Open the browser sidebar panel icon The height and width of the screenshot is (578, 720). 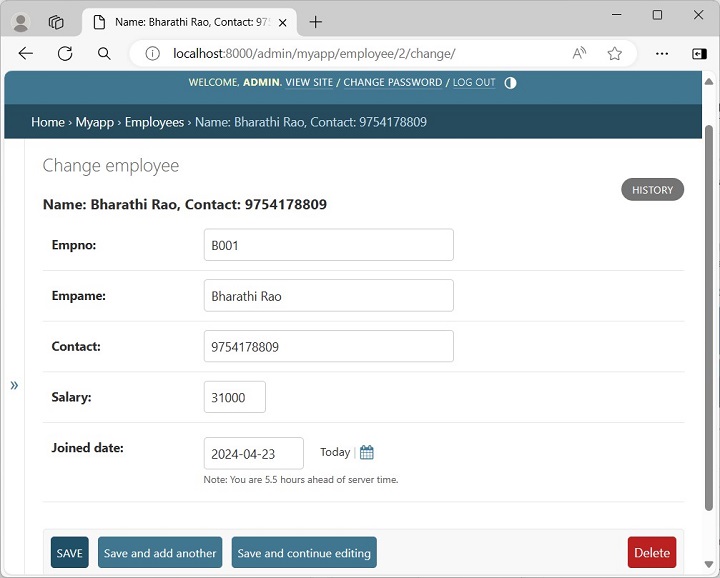699,54
